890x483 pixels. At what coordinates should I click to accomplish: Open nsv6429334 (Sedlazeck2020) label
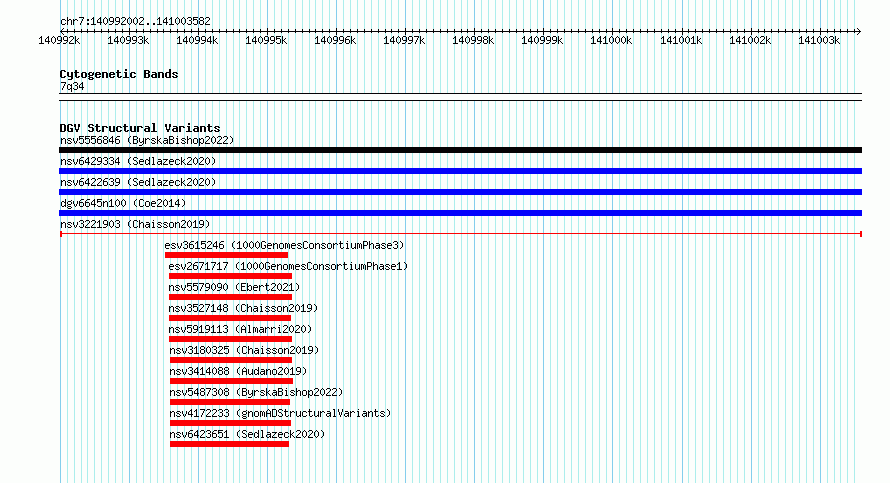[x=138, y=161]
